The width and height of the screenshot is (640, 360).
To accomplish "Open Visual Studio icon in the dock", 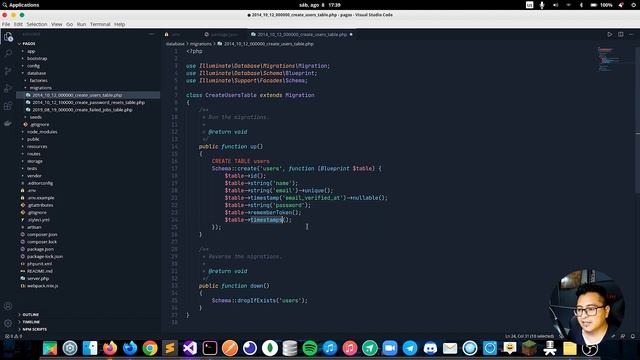I will click(x=190, y=348).
